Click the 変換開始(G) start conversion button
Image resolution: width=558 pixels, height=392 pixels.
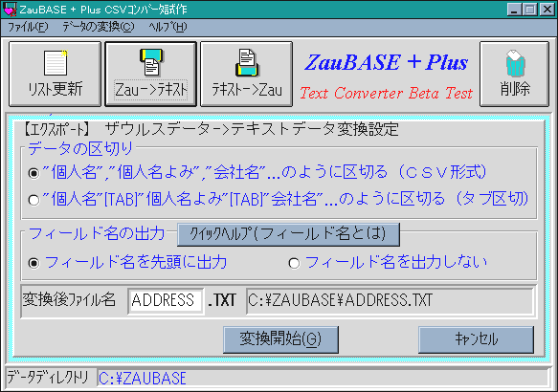click(x=280, y=339)
